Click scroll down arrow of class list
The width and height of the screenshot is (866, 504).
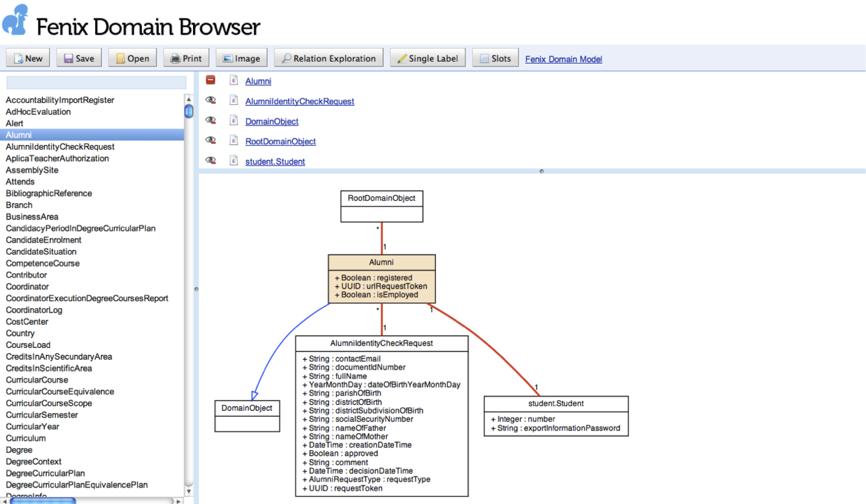[189, 491]
